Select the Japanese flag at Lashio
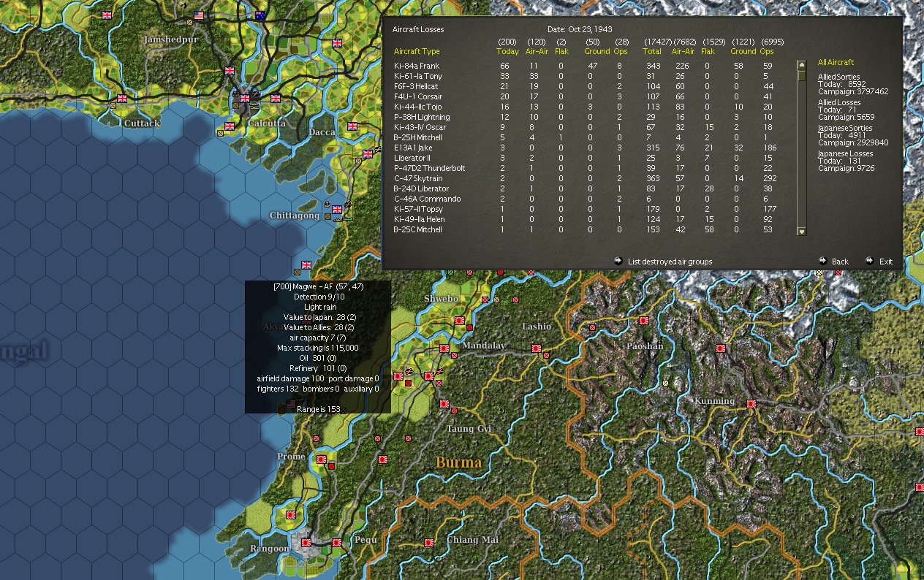Viewport: 924px width, 580px height. click(536, 348)
